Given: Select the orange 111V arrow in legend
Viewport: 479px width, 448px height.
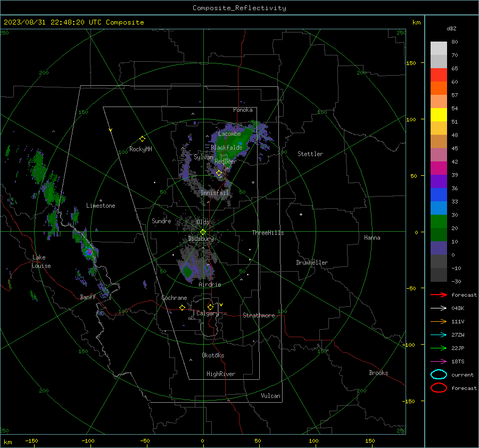Looking at the screenshot, I should [439, 321].
